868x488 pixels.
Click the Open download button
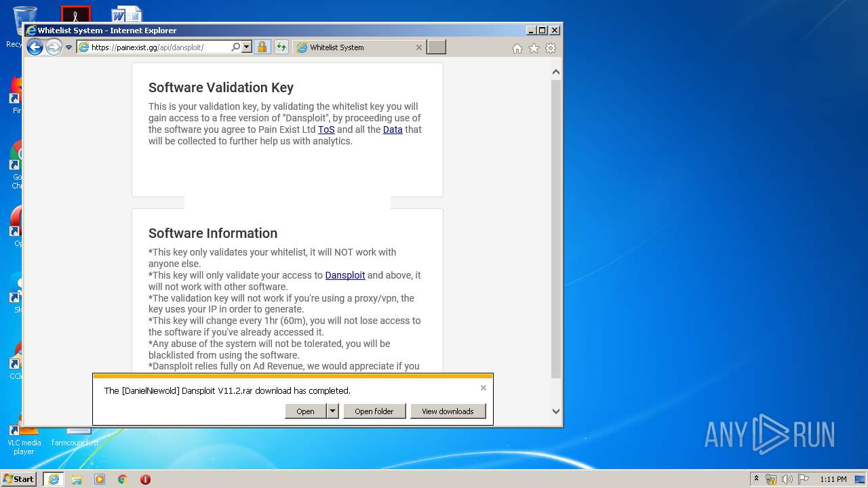(x=306, y=411)
